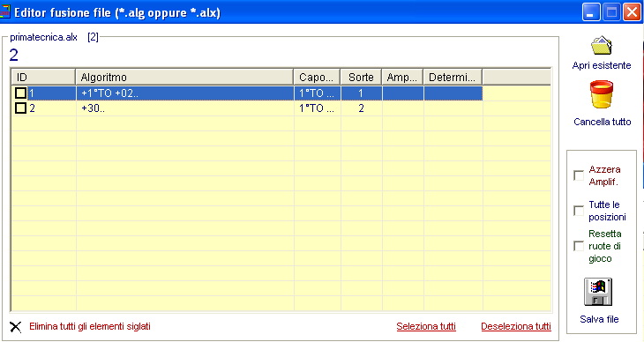Screen dimensions: 644x342
Task: Click the black X icon beside Elimina tutti
Action: click(x=16, y=327)
